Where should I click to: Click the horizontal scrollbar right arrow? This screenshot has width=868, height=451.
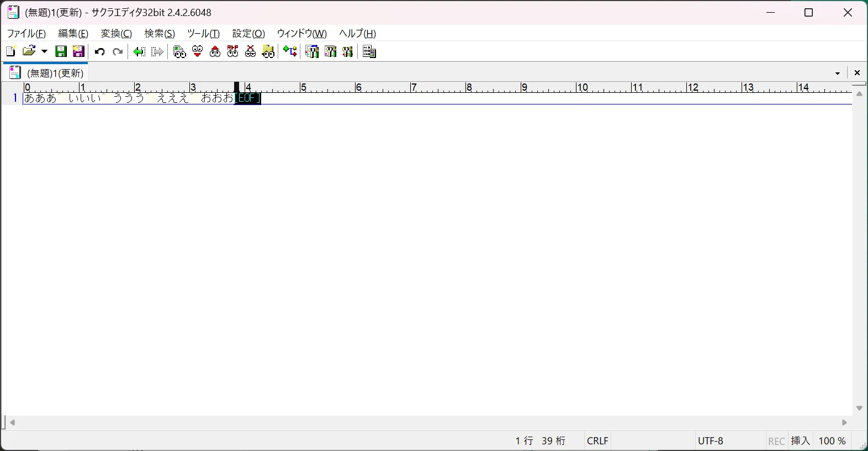coord(844,423)
